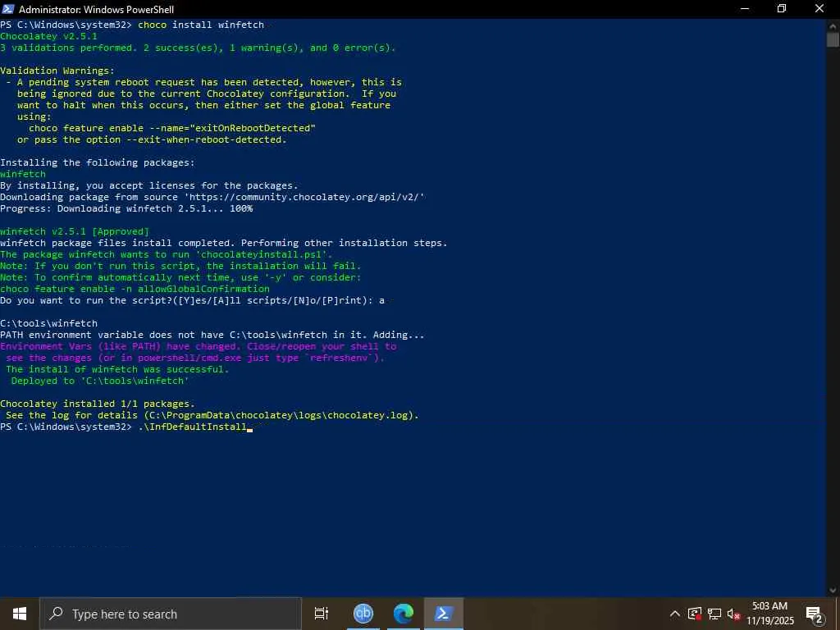Click the taskbar search box
This screenshot has height=630, width=840.
(x=171, y=614)
